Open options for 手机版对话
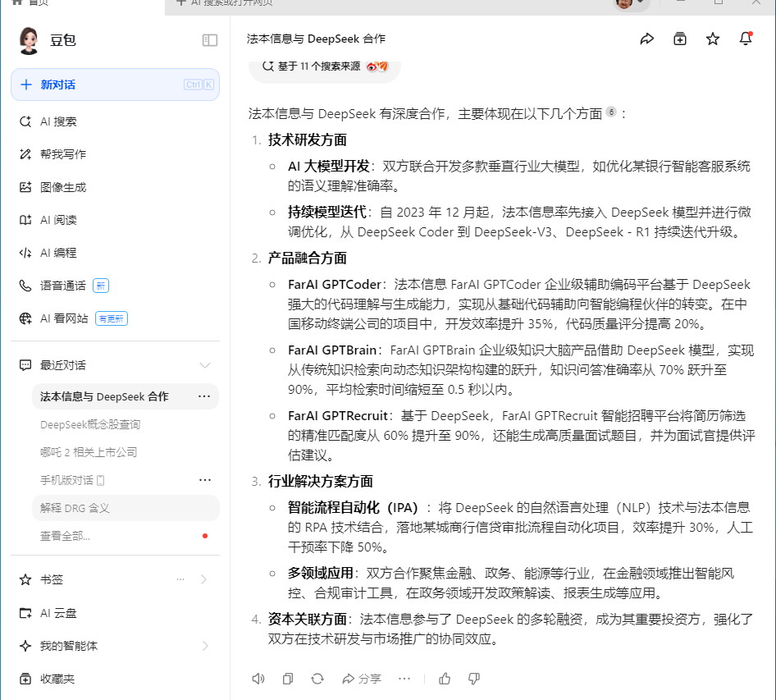This screenshot has width=776, height=700. (205, 480)
